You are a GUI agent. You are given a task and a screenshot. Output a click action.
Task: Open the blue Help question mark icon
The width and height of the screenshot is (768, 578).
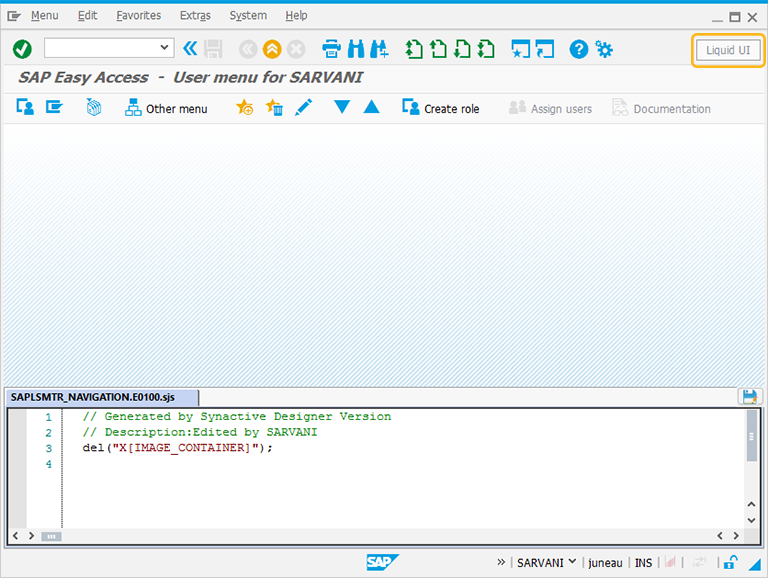tap(578, 49)
